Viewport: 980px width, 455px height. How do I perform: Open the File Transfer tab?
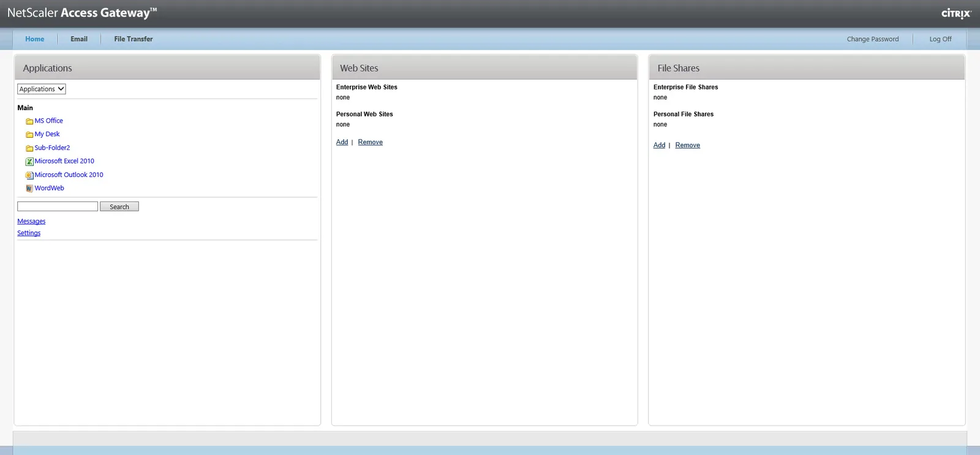pos(134,39)
